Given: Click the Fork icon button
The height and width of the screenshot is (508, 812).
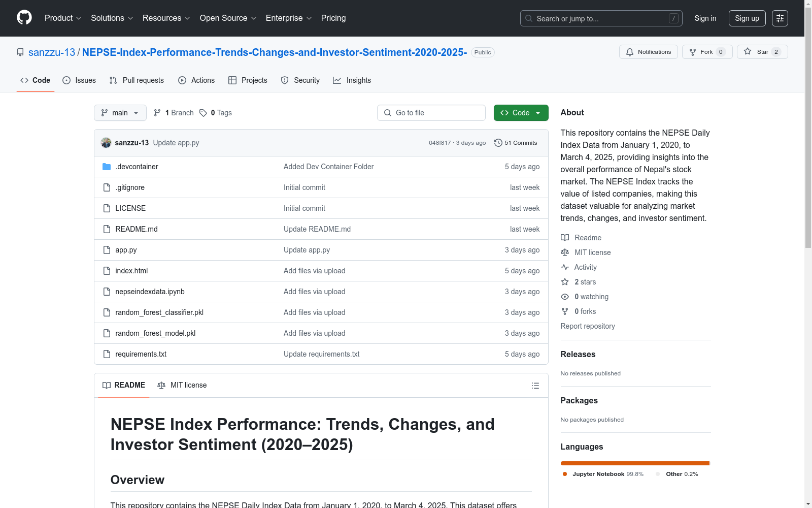Looking at the screenshot, I should pyautogui.click(x=693, y=52).
